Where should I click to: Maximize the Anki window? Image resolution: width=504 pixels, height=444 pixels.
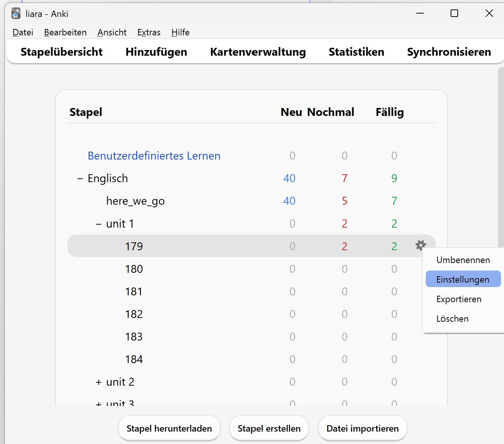[454, 14]
